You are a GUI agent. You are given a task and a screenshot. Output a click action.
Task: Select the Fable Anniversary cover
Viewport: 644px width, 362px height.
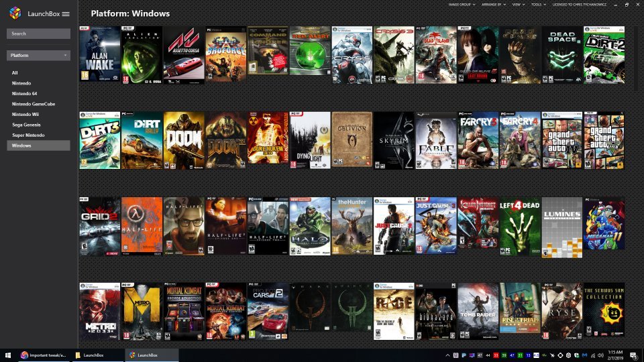436,140
